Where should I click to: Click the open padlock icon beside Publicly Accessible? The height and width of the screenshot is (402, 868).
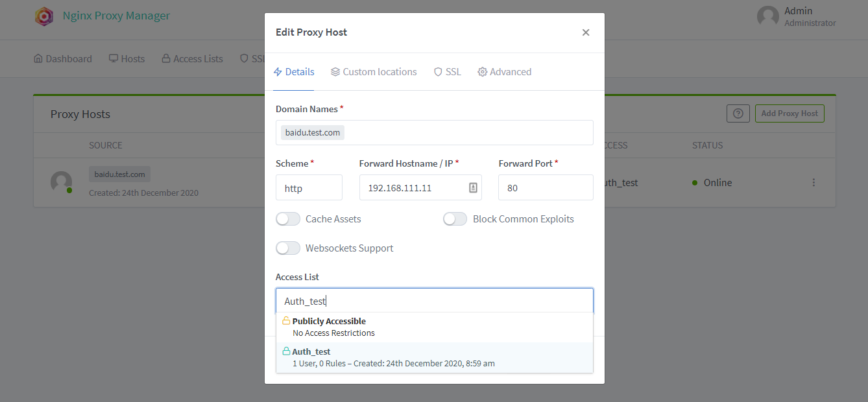pos(286,321)
